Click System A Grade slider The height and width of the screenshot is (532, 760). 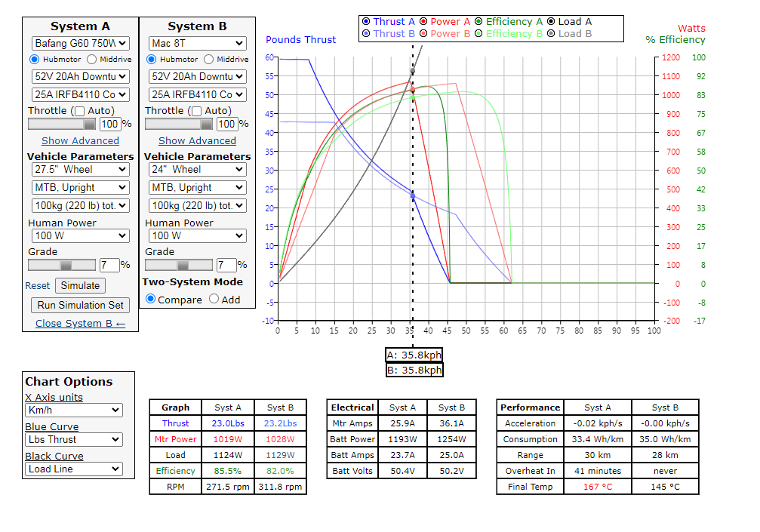62,265
